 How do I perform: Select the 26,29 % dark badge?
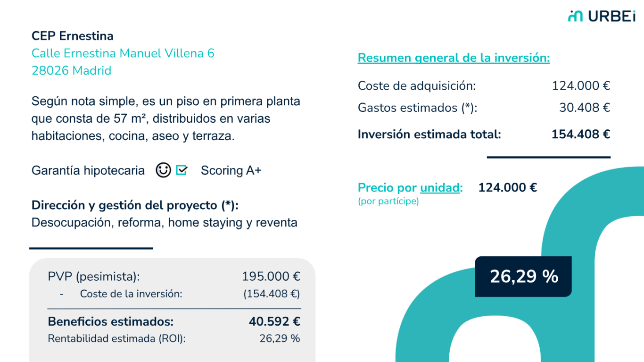523,277
